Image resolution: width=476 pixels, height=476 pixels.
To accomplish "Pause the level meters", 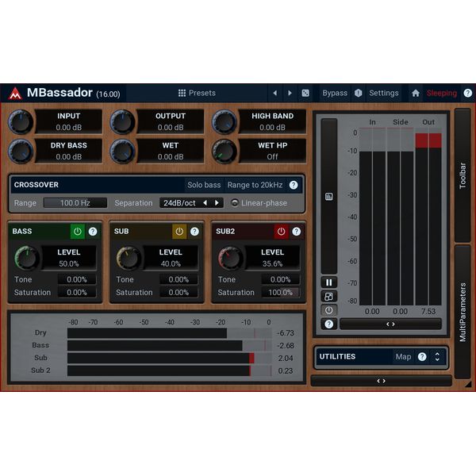I will (x=328, y=282).
